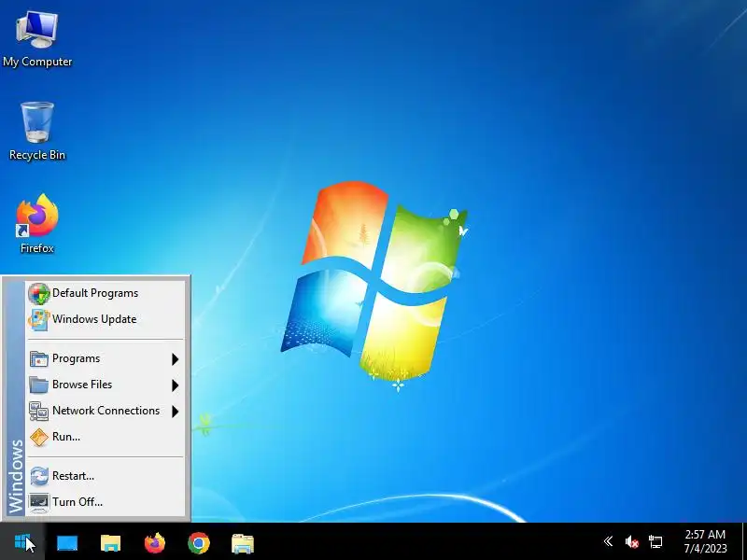The width and height of the screenshot is (747, 560).
Task: Click the Programs folder icon
Action: click(x=38, y=358)
